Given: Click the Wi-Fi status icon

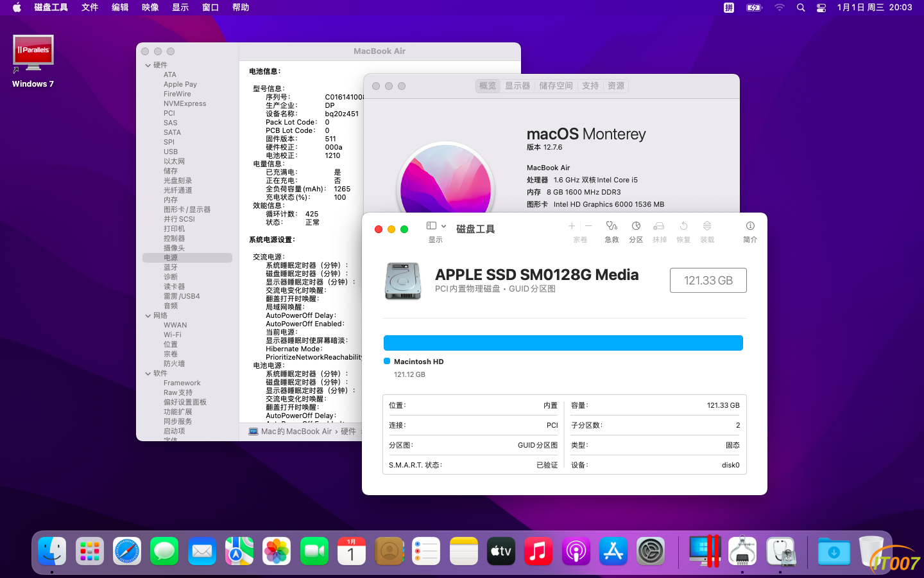Looking at the screenshot, I should 780,8.
